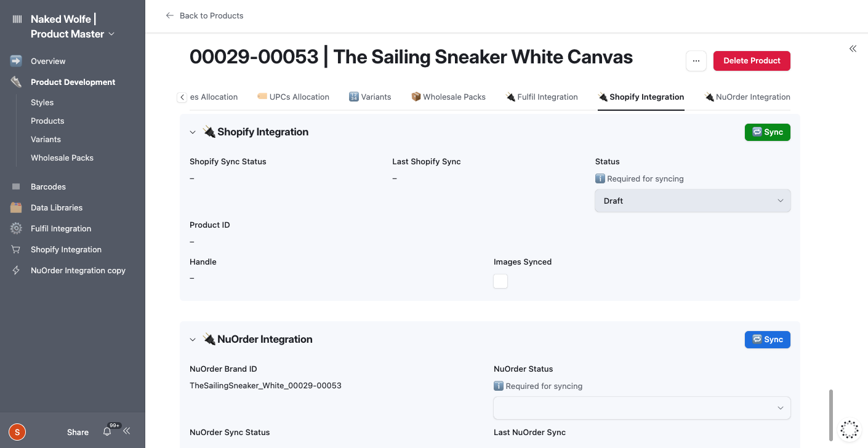This screenshot has height=448, width=868.
Task: Collapse right panel double chevron icon
Action: point(853,49)
